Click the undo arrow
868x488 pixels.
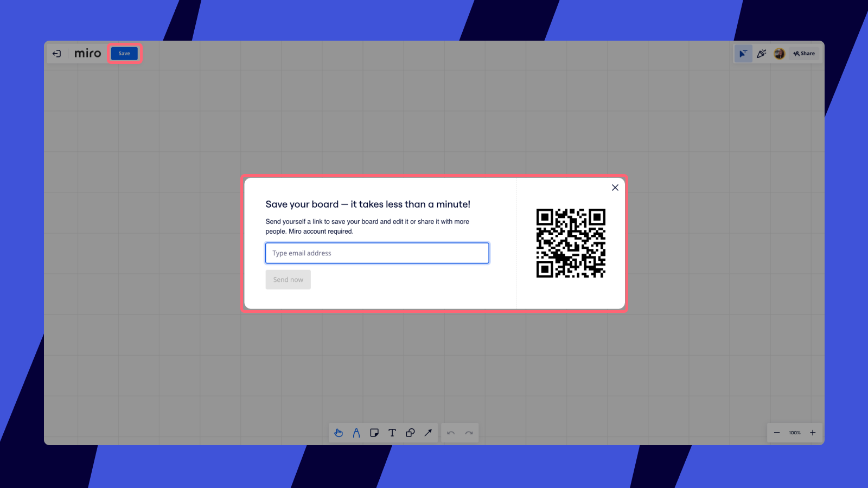pos(451,433)
